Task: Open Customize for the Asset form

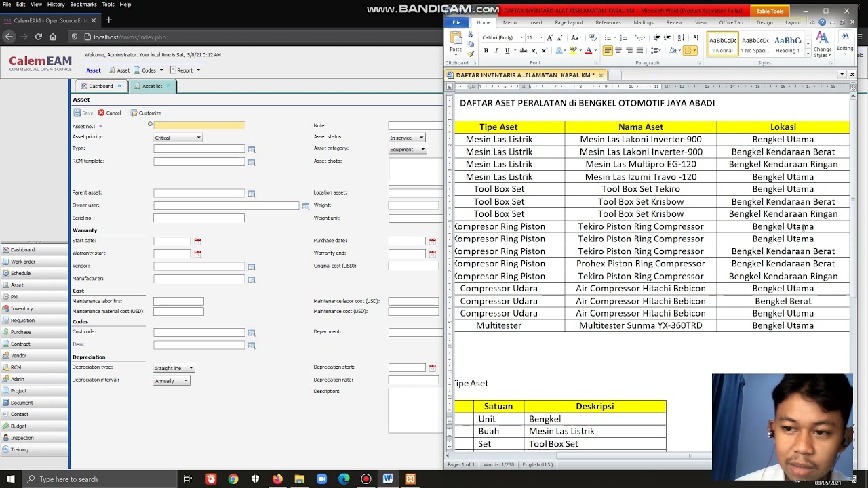Action: click(x=146, y=113)
